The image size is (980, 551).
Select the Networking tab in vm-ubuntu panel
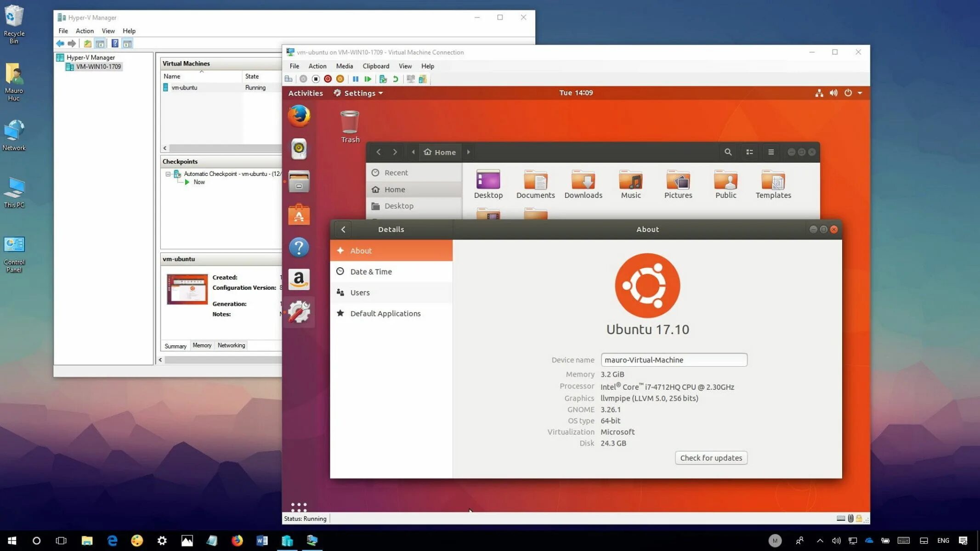click(231, 344)
